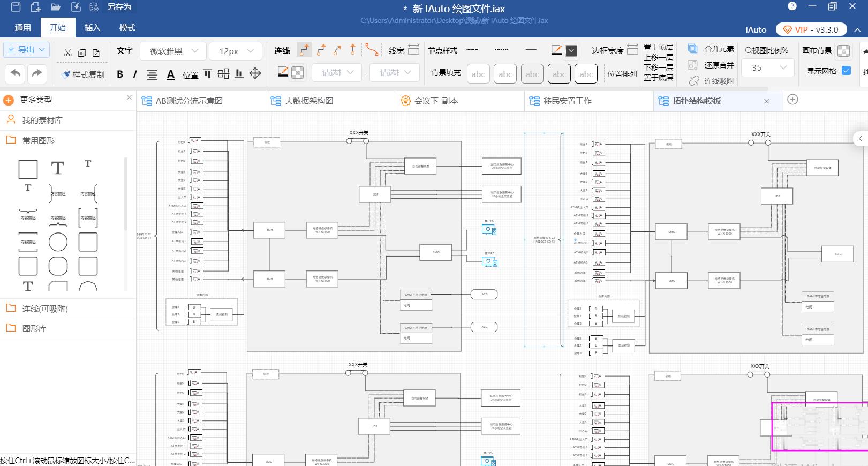Undo the last action
Image resolution: width=868 pixels, height=466 pixels.
pyautogui.click(x=16, y=73)
